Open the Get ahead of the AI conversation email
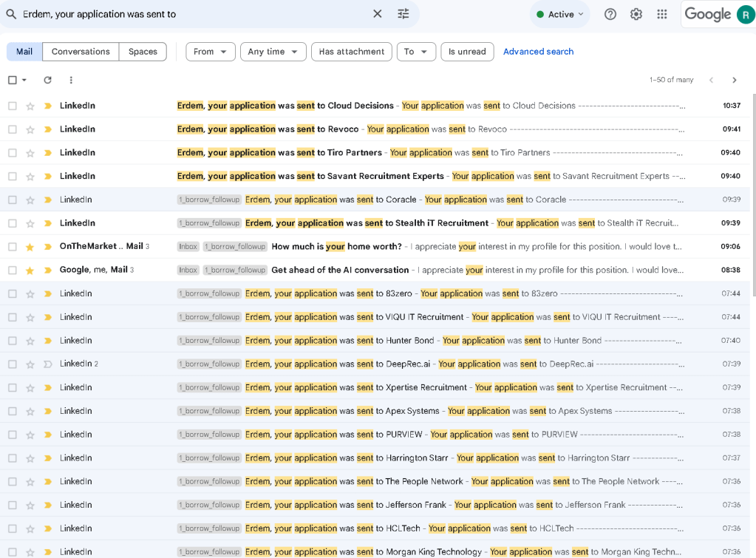This screenshot has height=558, width=756. pyautogui.click(x=375, y=270)
